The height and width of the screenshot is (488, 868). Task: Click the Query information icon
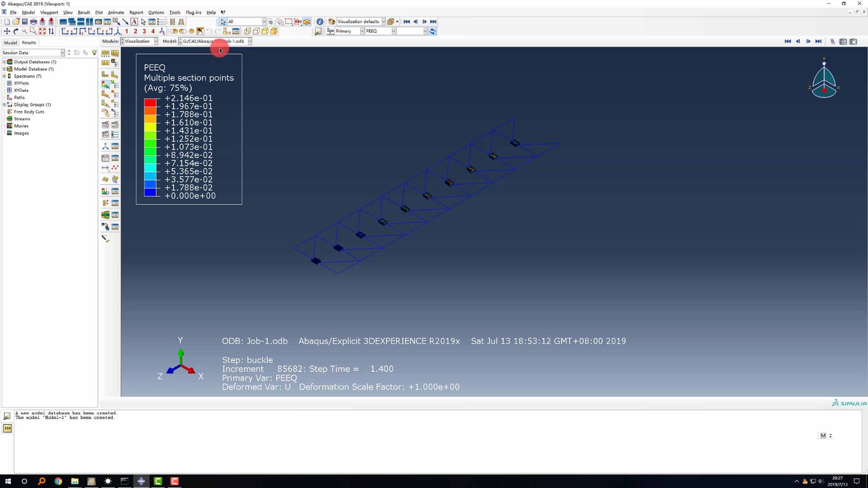coord(320,22)
